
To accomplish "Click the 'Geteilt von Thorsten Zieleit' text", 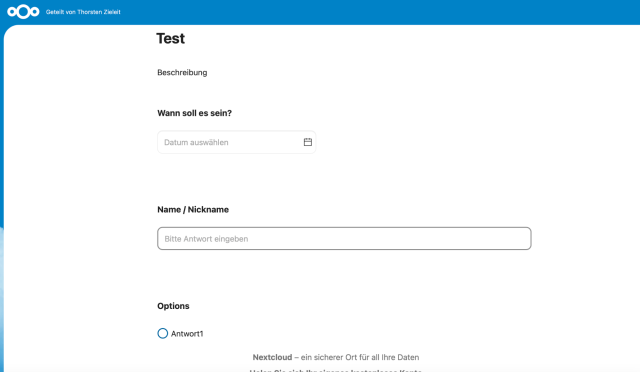I will point(83,12).
